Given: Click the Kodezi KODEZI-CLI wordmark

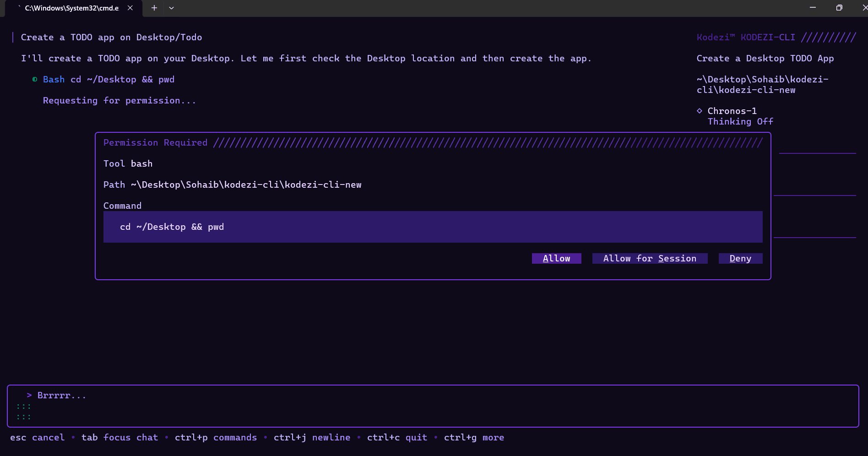Looking at the screenshot, I should pyautogui.click(x=745, y=37).
